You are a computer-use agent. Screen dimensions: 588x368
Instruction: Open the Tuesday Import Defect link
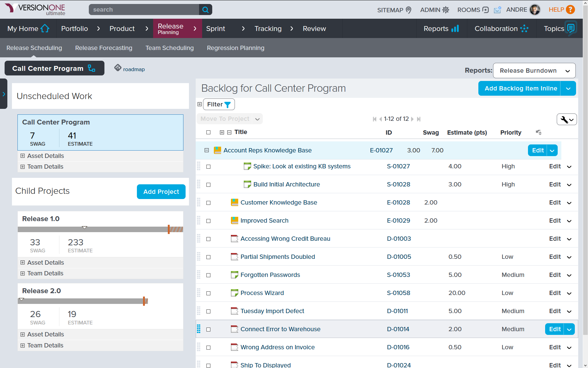tap(272, 311)
